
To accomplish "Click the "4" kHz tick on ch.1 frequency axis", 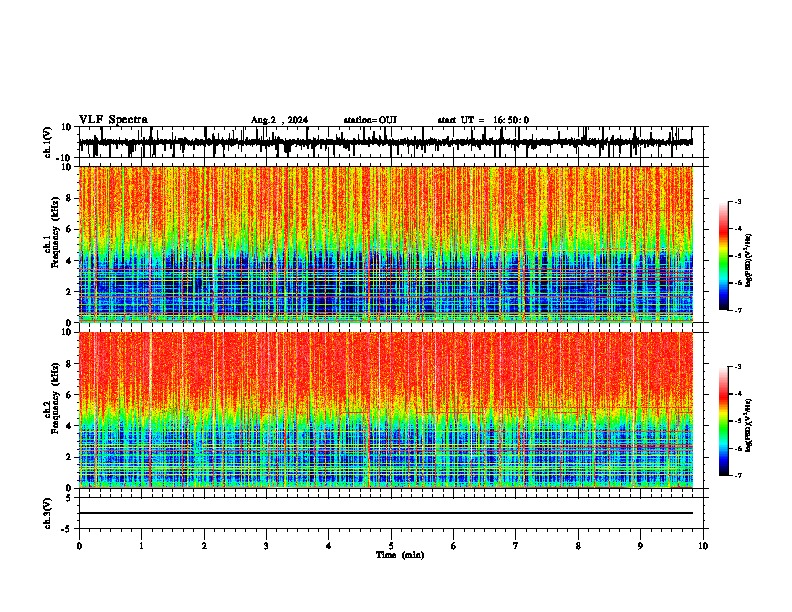I will pyautogui.click(x=70, y=261).
